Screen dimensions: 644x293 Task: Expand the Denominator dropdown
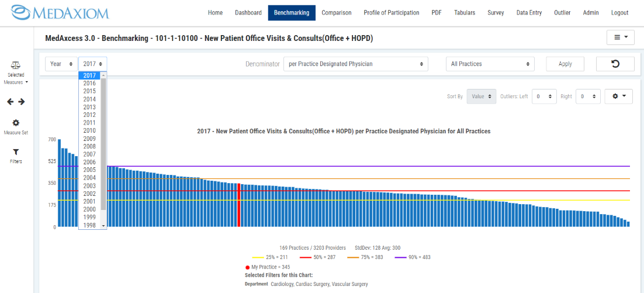pos(355,64)
